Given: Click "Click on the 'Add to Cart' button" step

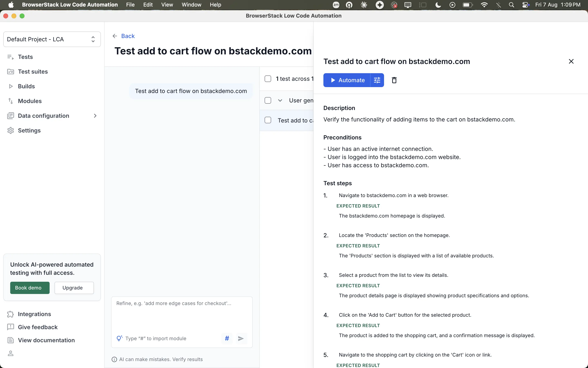Looking at the screenshot, I should 405,315.
